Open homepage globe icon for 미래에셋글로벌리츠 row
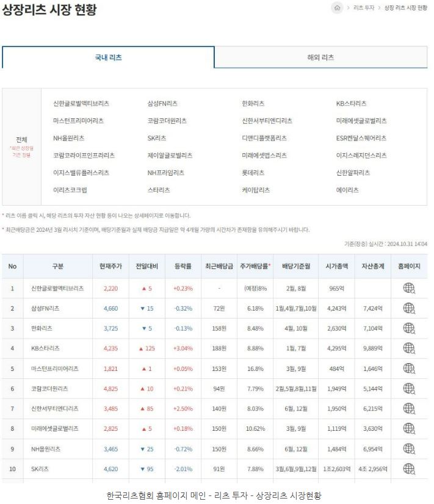 pos(409,428)
